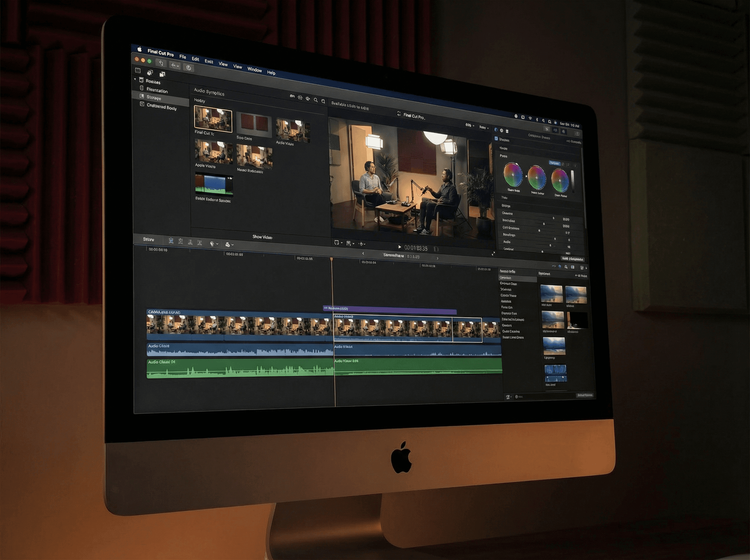Click the search magnifier in the browser

tap(316, 100)
